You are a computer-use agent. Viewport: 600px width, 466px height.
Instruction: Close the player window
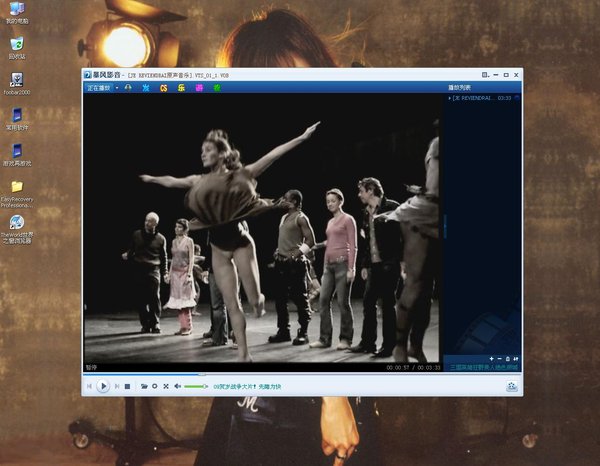pos(516,75)
